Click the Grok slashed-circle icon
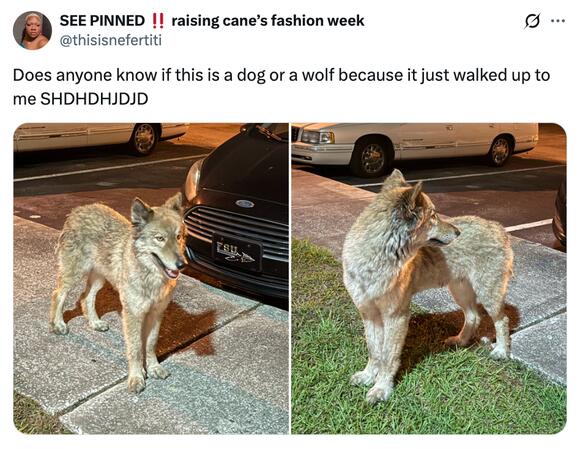 [x=533, y=21]
